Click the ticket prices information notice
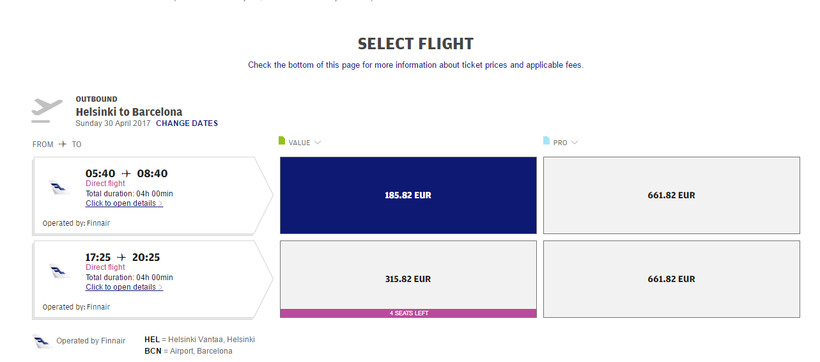 (415, 65)
